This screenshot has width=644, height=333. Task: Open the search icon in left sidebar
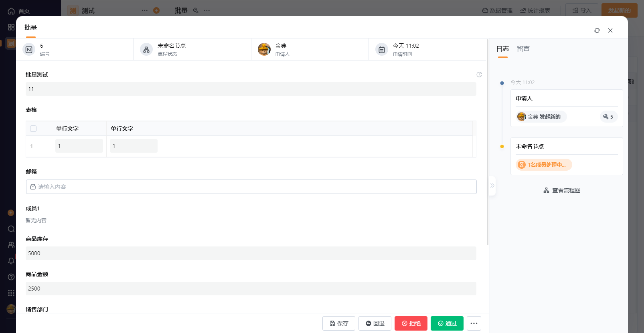click(x=11, y=229)
